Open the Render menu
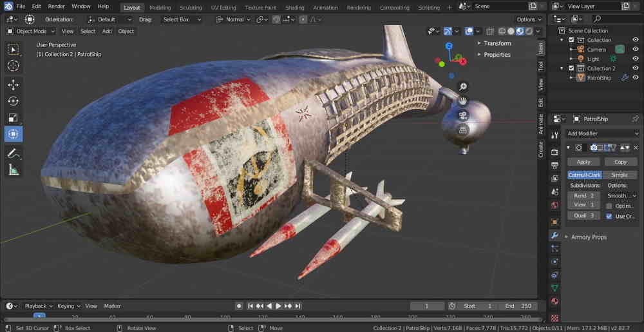Viewport: 644px width, 332px height. pos(56,6)
